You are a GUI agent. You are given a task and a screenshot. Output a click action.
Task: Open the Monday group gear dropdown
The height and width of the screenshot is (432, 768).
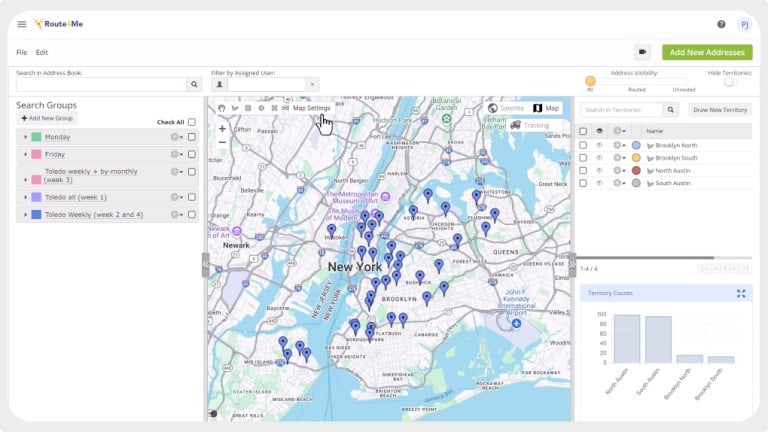coord(176,137)
